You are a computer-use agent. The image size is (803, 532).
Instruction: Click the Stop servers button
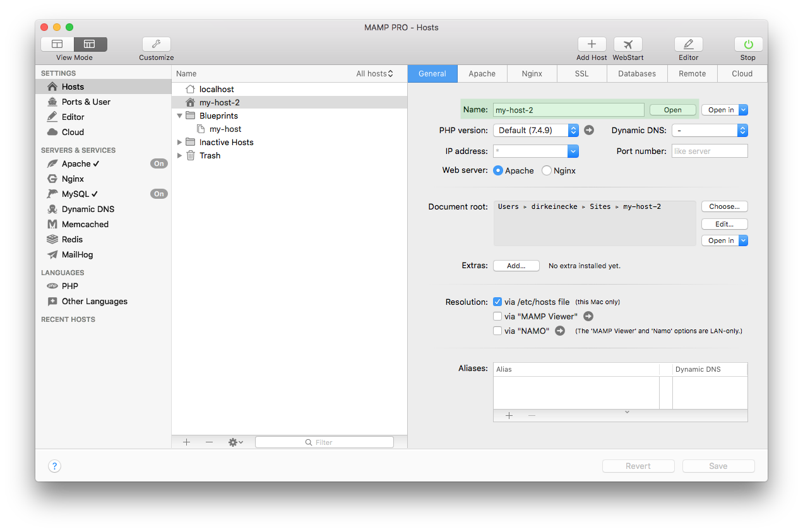coord(747,45)
